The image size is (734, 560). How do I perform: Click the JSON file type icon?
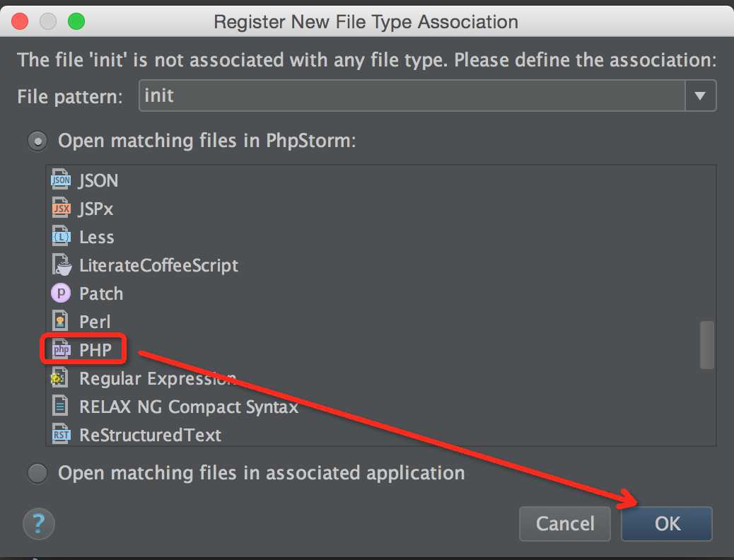click(x=62, y=180)
